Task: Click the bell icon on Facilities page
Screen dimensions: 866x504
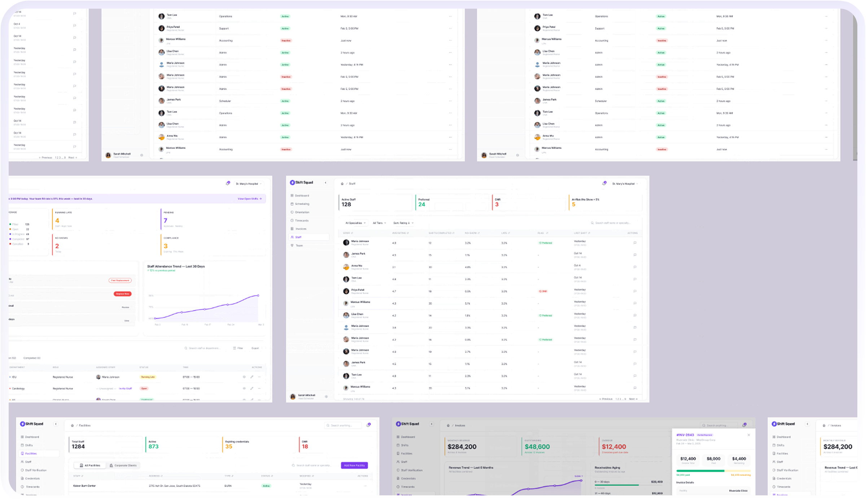Action: (368, 425)
